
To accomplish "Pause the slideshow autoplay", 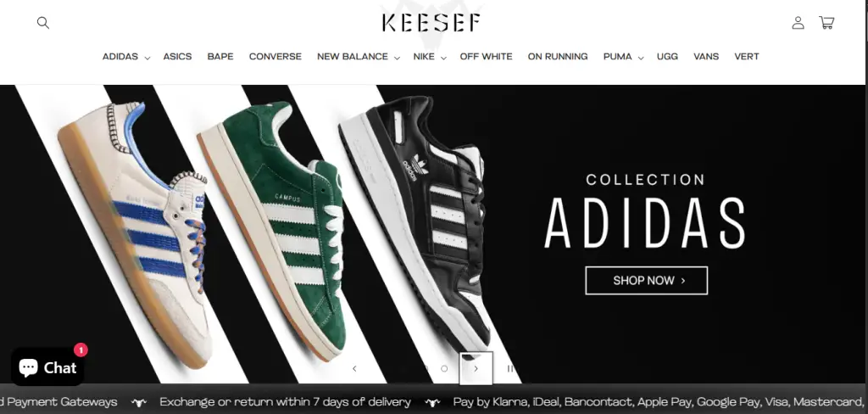I will tap(509, 368).
